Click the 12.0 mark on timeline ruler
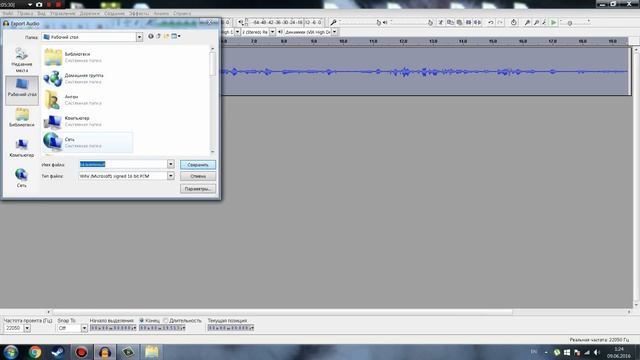640x360 pixels. pos(403,41)
